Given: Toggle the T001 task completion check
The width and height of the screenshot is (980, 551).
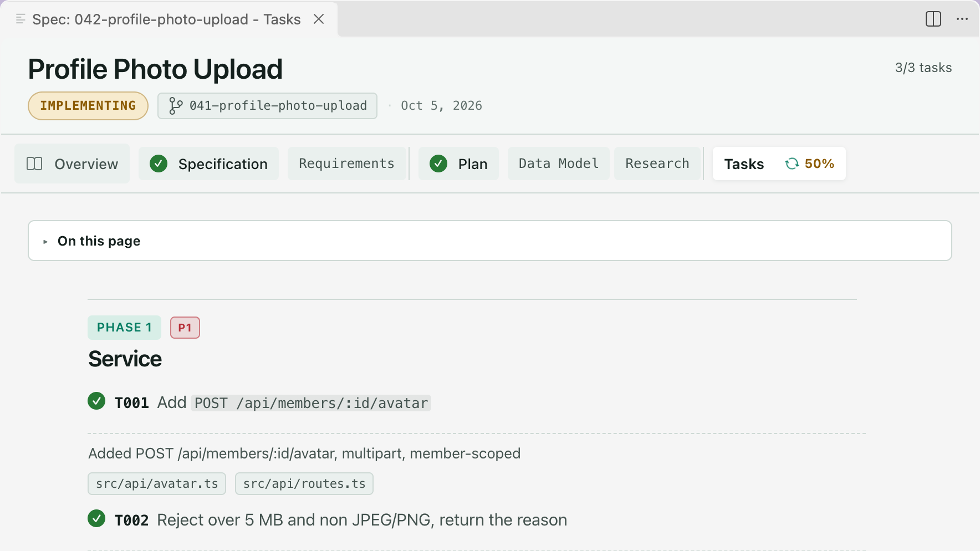Looking at the screenshot, I should point(96,401).
